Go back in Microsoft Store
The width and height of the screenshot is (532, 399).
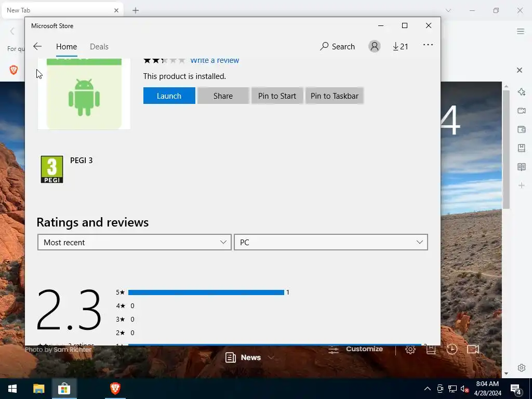[37, 46]
